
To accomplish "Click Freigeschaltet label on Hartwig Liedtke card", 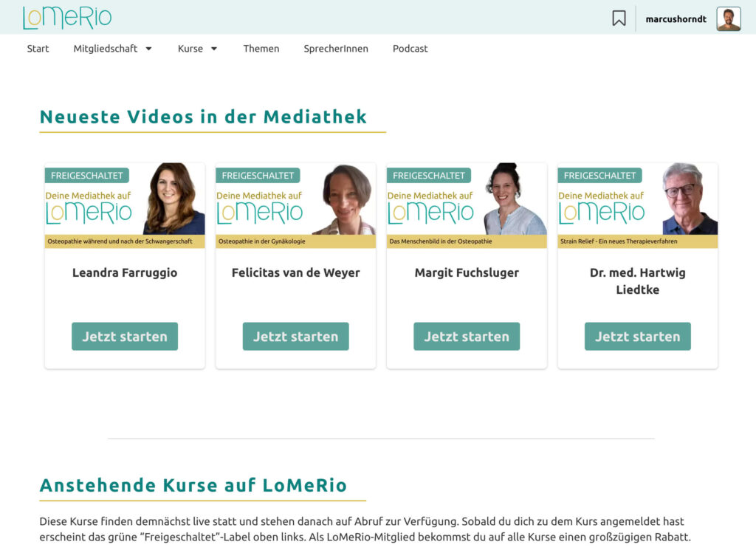I will point(599,176).
